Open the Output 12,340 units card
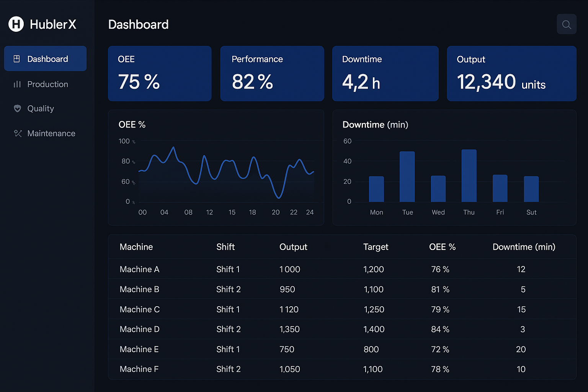This screenshot has width=588, height=392. pos(511,73)
